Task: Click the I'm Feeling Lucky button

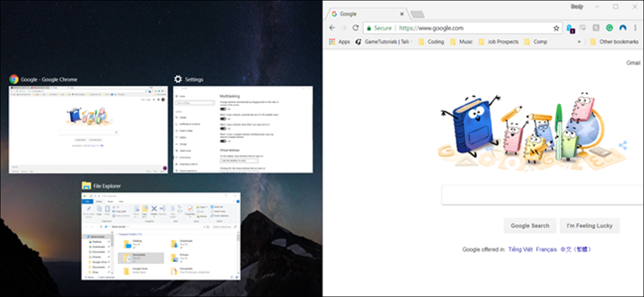Action: [590, 226]
